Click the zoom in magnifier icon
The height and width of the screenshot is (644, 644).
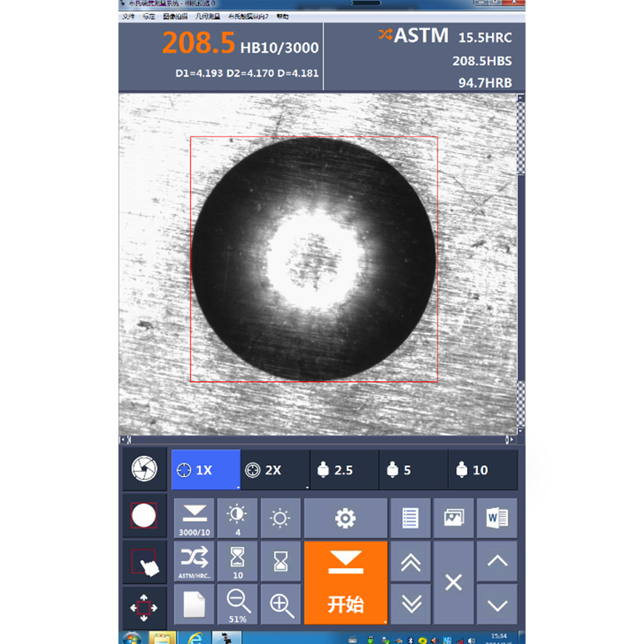click(x=281, y=605)
